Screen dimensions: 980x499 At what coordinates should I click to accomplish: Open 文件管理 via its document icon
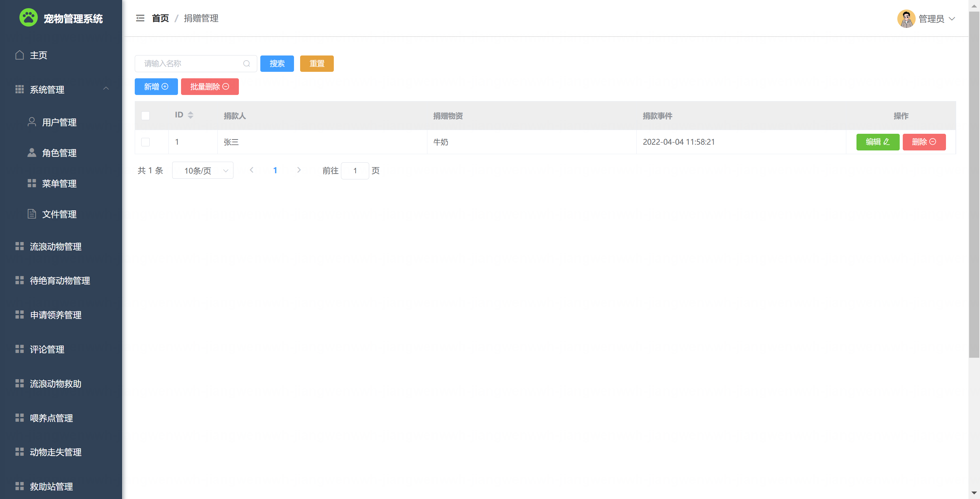click(32, 214)
